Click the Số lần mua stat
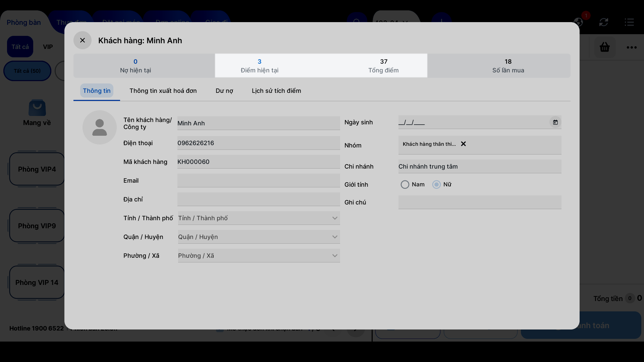The image size is (644, 362). tap(508, 66)
